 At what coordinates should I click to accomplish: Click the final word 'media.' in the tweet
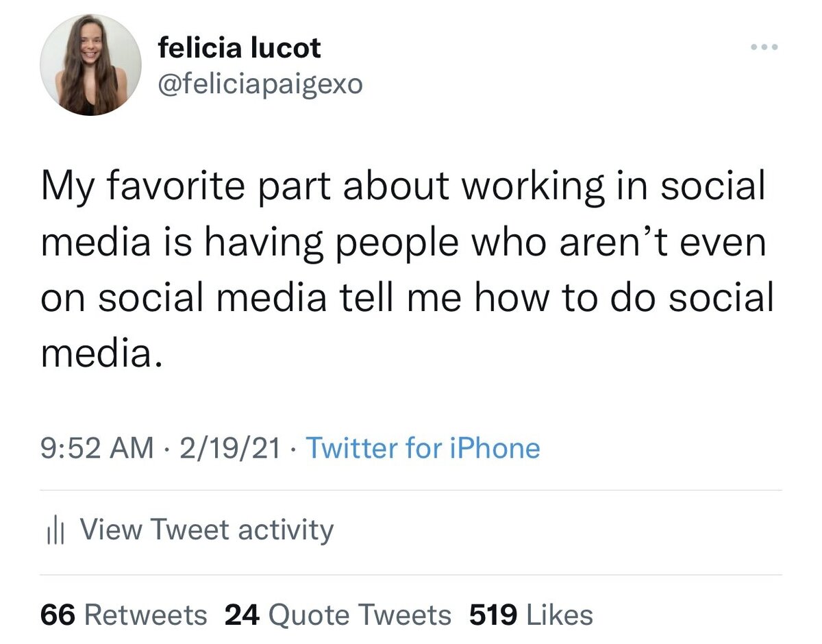(x=102, y=354)
